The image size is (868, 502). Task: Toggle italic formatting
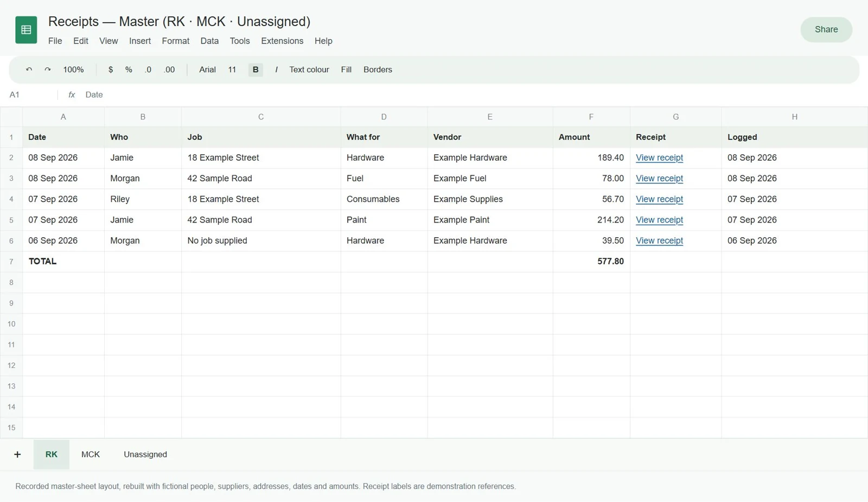pyautogui.click(x=276, y=69)
